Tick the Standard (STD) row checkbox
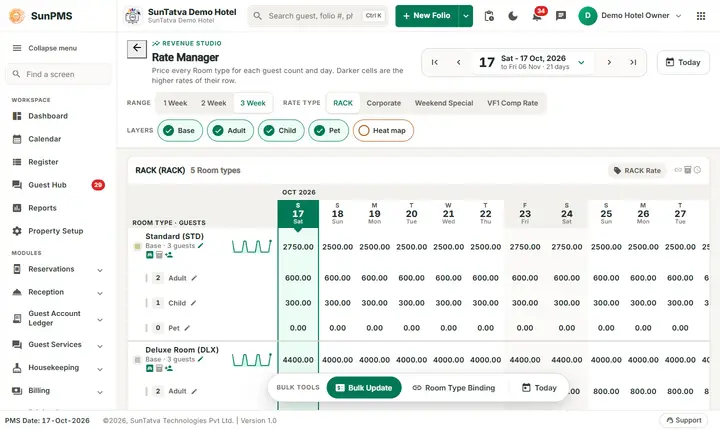Screen dimensions: 720x430 pos(137,247)
